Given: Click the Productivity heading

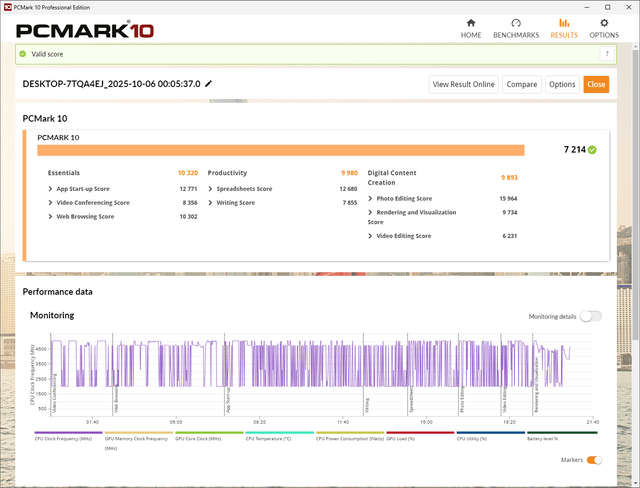Looking at the screenshot, I should tap(227, 173).
